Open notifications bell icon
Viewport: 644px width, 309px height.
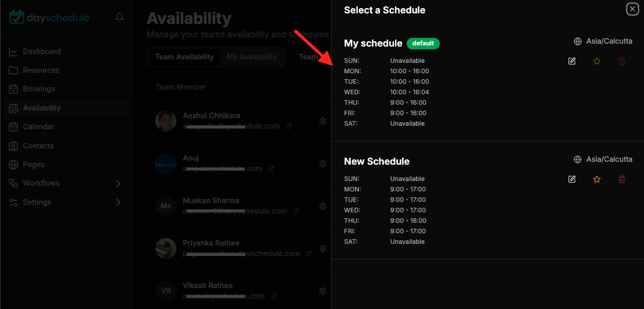point(119,17)
